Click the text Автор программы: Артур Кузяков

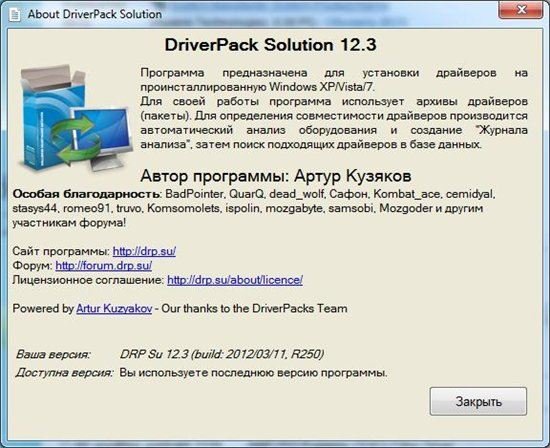[276, 176]
